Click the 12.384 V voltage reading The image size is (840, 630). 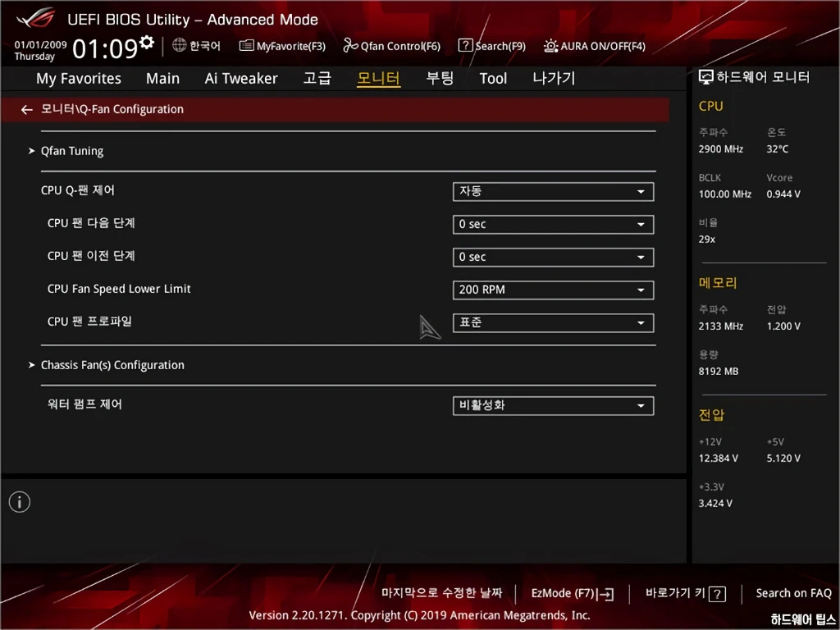point(718,459)
